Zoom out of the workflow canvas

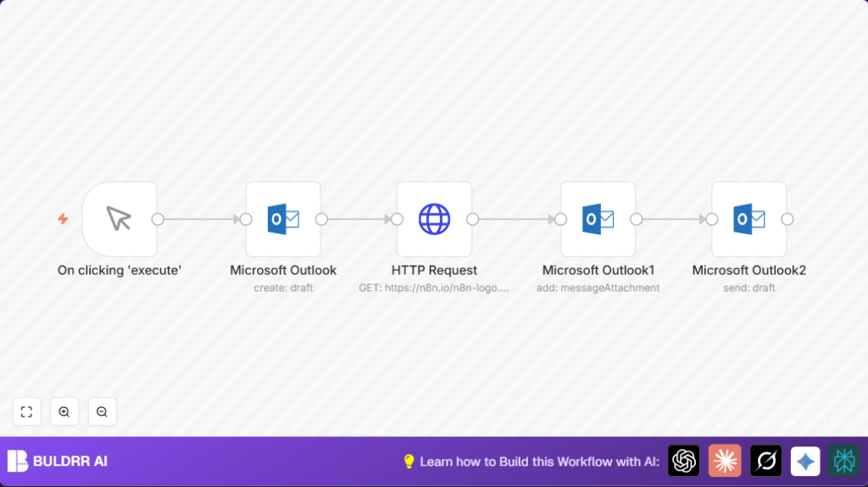coord(102,411)
